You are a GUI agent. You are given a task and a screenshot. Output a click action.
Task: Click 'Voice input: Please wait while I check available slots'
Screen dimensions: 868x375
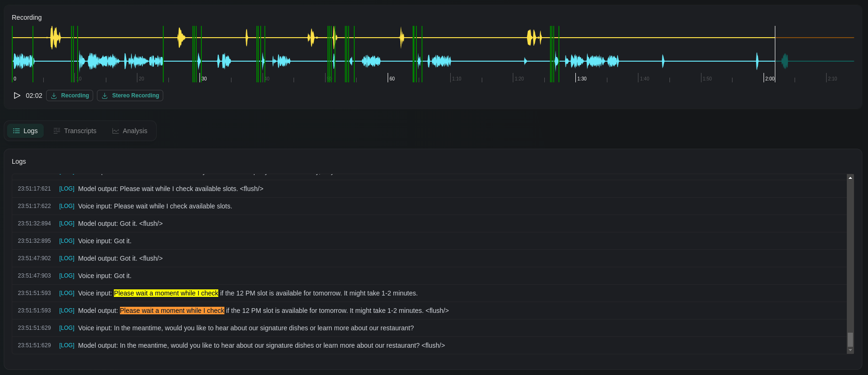[155, 206]
